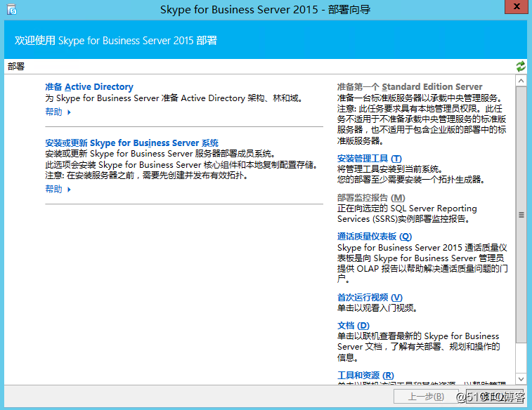Viewport: 532px width, 410px height.
Task: Click scrollbar up arrow
Action: [x=521, y=81]
